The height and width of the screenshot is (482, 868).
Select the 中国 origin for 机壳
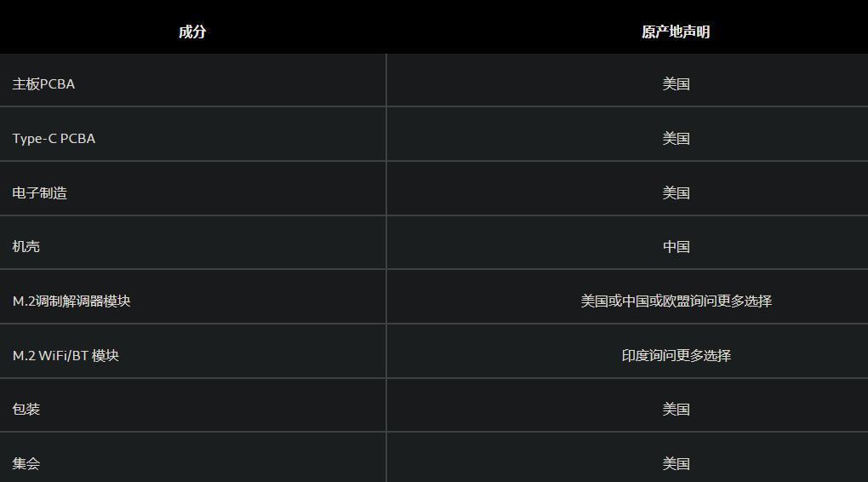tap(676, 247)
